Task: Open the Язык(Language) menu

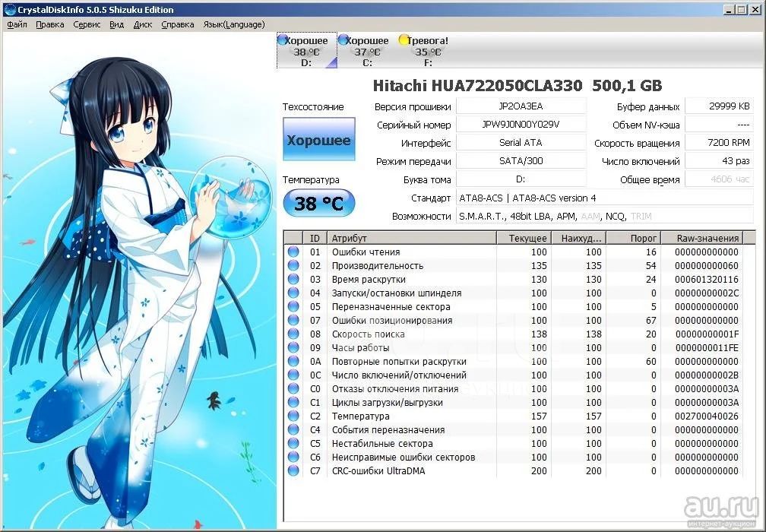Action: pos(234,24)
